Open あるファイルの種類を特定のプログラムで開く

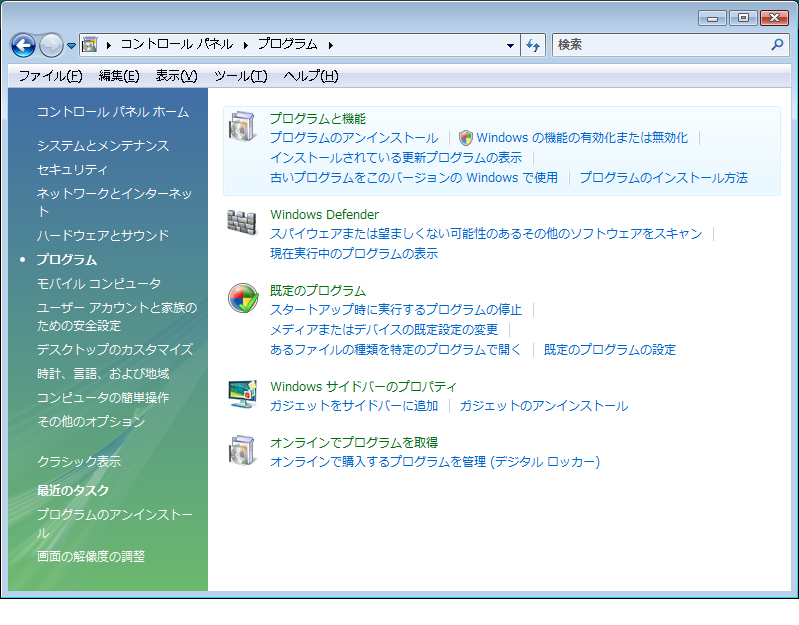pos(395,350)
